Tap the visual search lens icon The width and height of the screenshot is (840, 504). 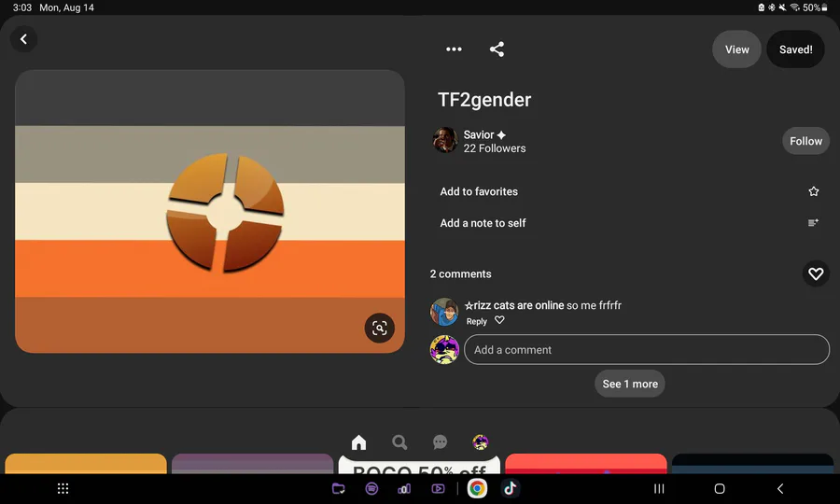pyautogui.click(x=379, y=328)
